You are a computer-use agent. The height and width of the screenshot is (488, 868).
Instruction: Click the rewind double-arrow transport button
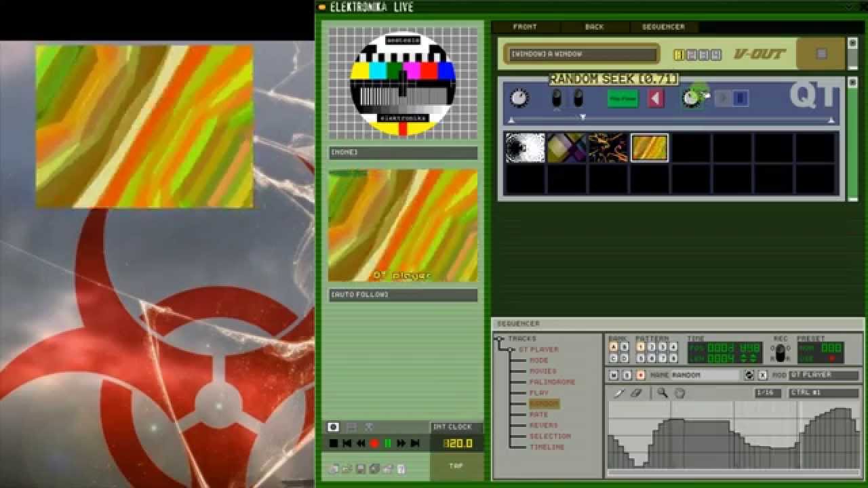(x=360, y=443)
